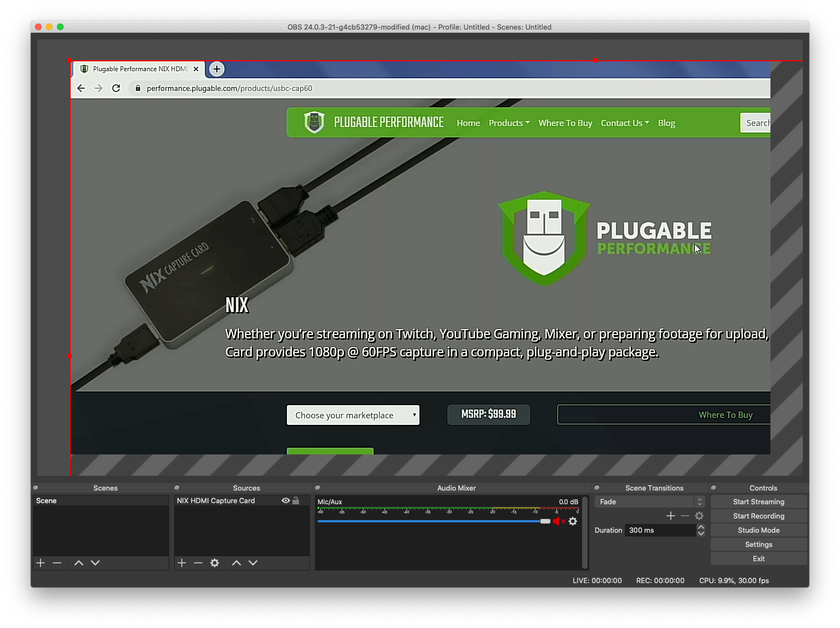Click the MSRP: $99.99 badge

488,414
